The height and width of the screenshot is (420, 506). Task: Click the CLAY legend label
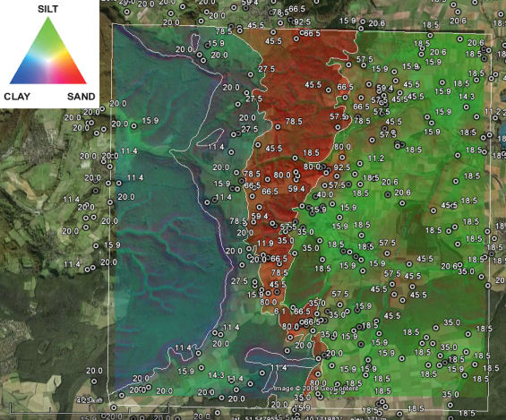pyautogui.click(x=17, y=97)
